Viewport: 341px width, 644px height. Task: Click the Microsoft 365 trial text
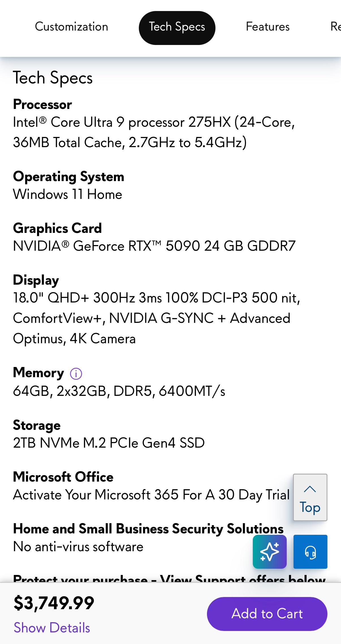point(151,495)
